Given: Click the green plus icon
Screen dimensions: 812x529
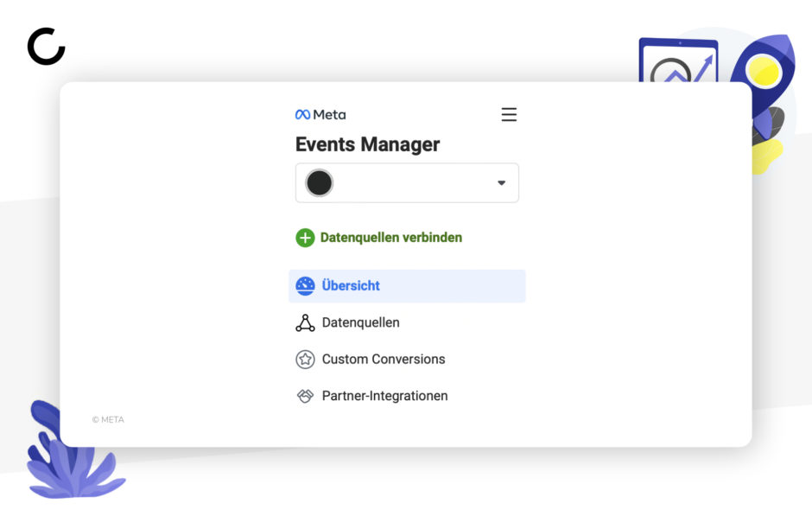Looking at the screenshot, I should coord(305,238).
